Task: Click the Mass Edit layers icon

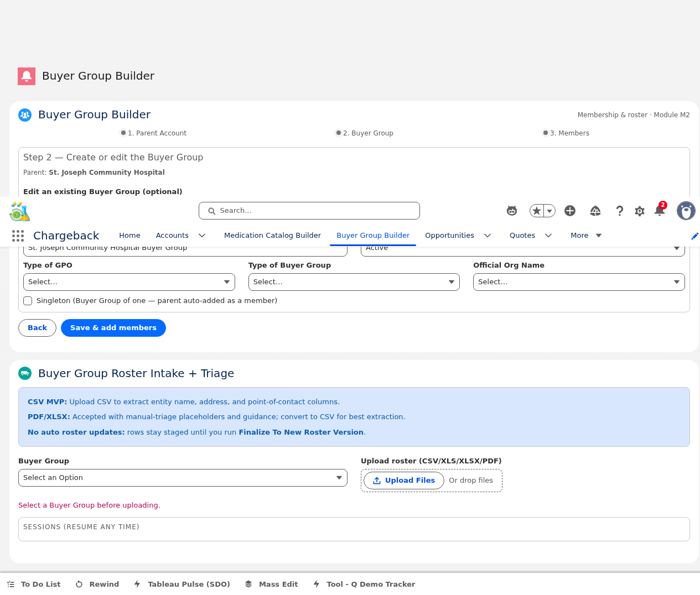Action: pyautogui.click(x=248, y=584)
